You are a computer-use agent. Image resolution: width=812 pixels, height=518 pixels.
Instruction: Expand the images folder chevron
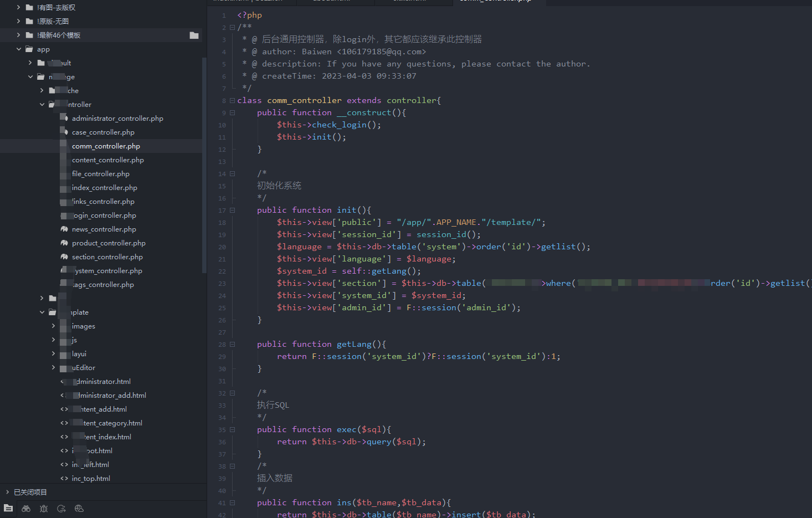53,326
